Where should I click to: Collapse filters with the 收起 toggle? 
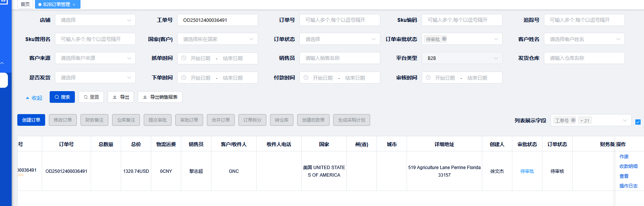coord(34,98)
